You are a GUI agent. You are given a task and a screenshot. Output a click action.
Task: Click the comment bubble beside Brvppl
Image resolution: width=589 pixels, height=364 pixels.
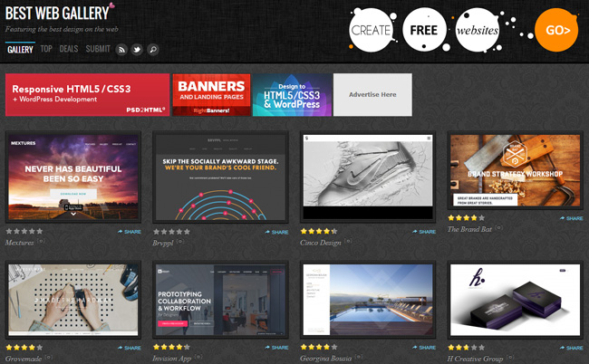pos(180,241)
